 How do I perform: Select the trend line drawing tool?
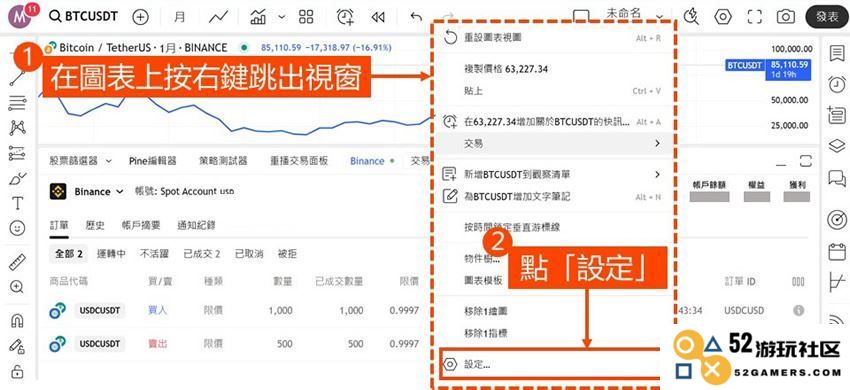(x=17, y=78)
